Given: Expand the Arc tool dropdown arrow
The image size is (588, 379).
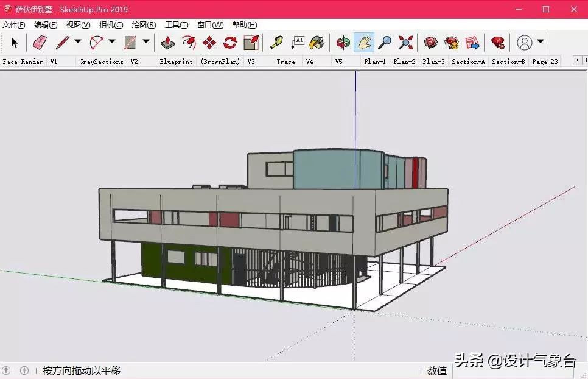Looking at the screenshot, I should (112, 41).
